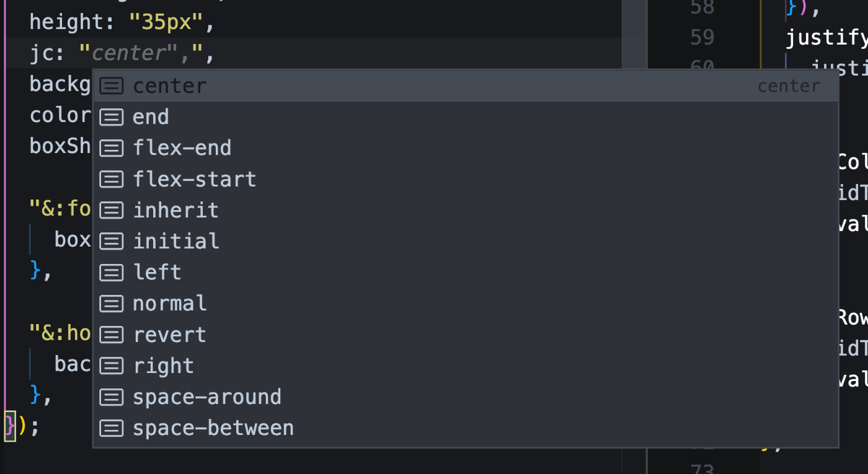Click the icon beside left suggestion
This screenshot has height=474, width=868.
click(x=112, y=273)
